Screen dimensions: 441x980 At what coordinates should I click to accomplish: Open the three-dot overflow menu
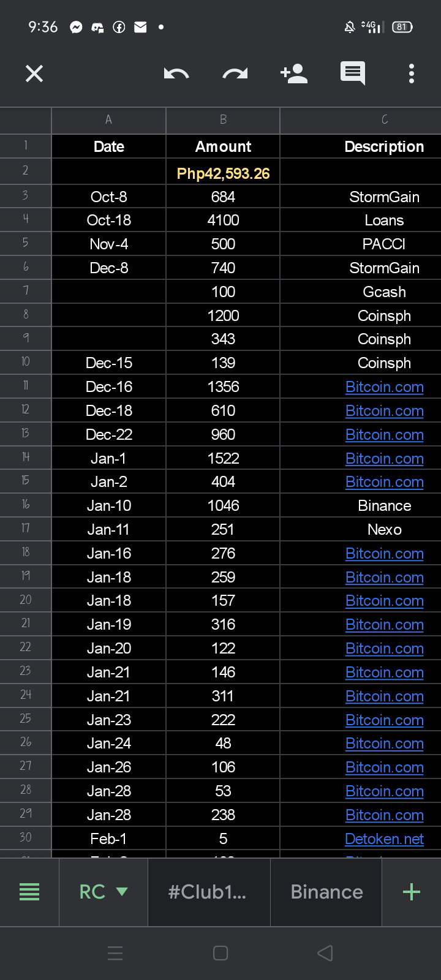click(412, 73)
